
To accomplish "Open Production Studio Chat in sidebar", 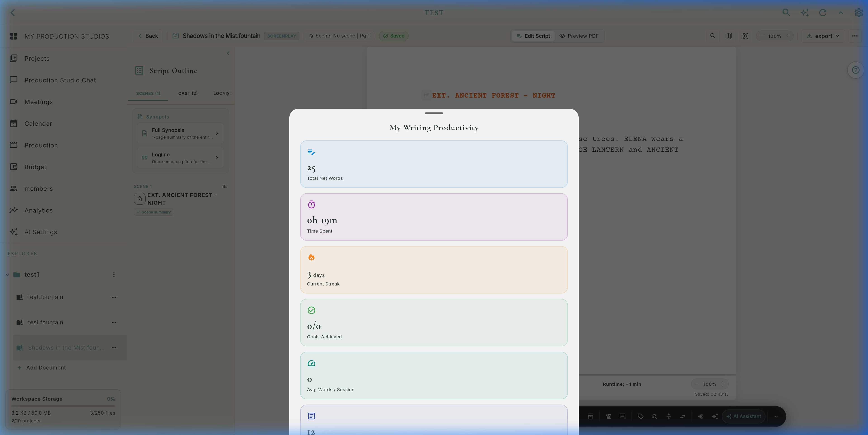I will point(63,80).
